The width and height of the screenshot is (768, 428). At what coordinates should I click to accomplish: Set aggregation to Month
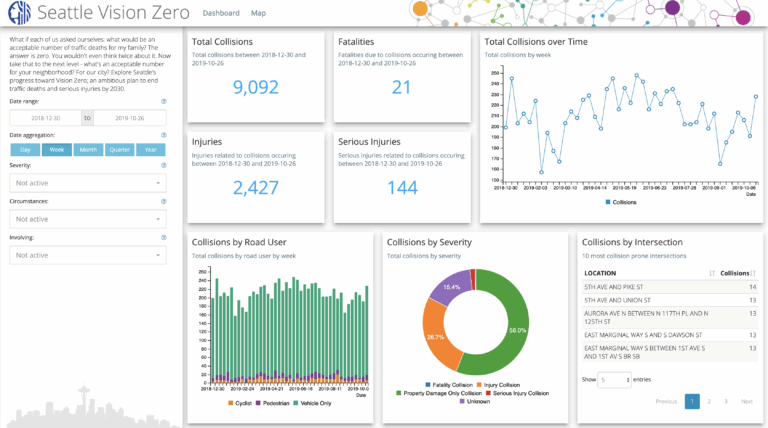(x=88, y=150)
